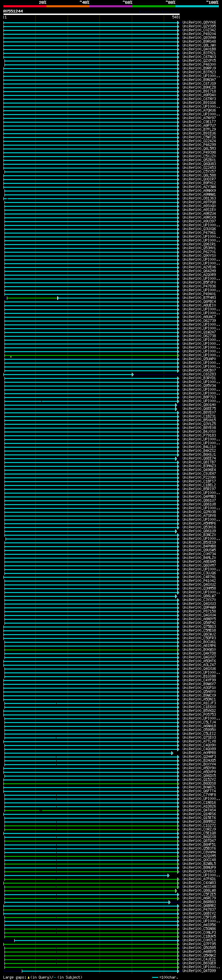Select label UniRef100_O22424
This screenshot has width=222, height=980.
coord(199,141)
